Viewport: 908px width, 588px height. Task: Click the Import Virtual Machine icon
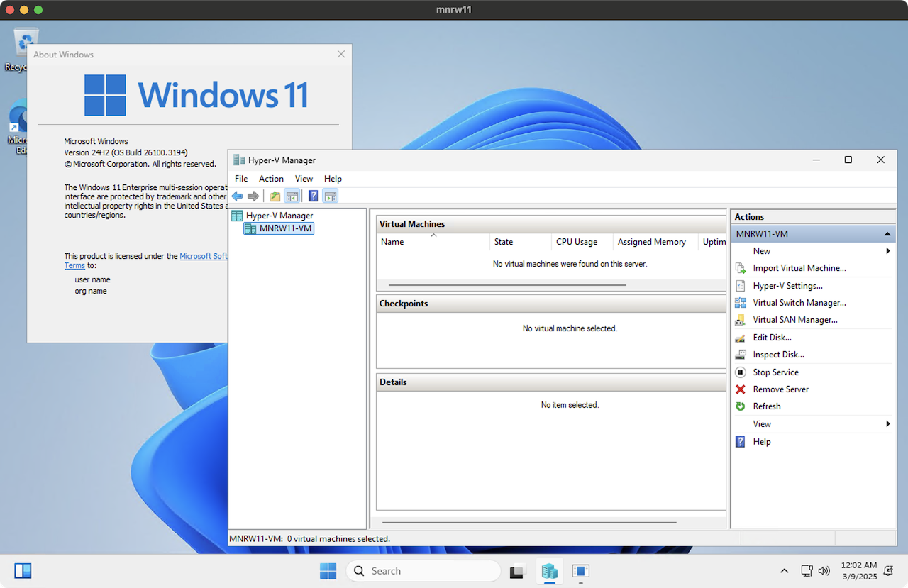741,268
